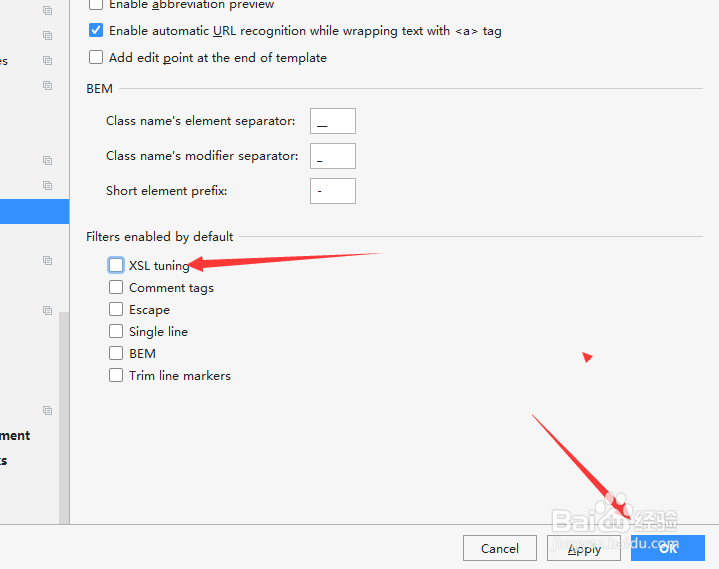Confirm settings with the OK button

click(x=668, y=549)
